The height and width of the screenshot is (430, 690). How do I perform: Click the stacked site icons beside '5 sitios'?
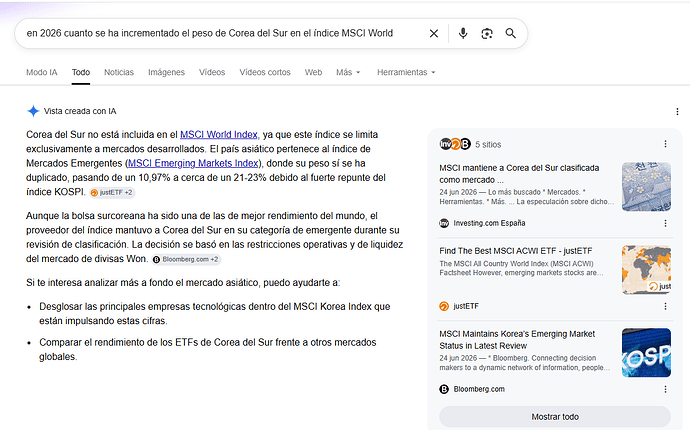point(455,144)
